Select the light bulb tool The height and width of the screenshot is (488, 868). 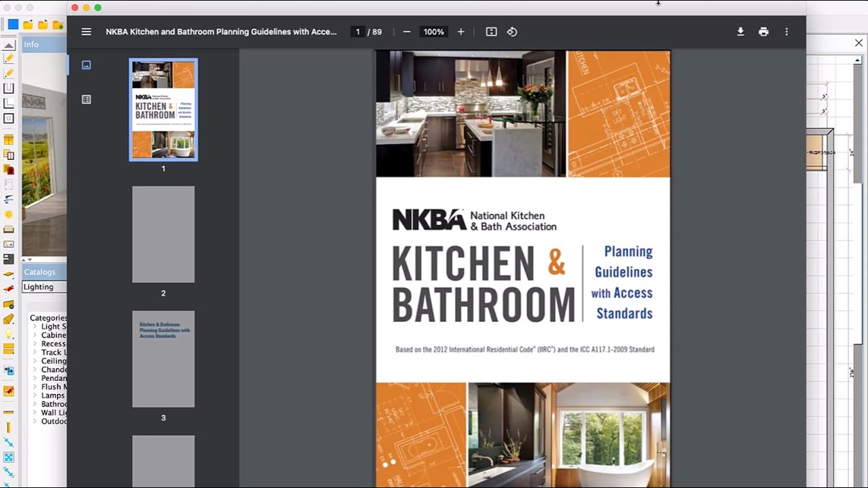pos(9,334)
